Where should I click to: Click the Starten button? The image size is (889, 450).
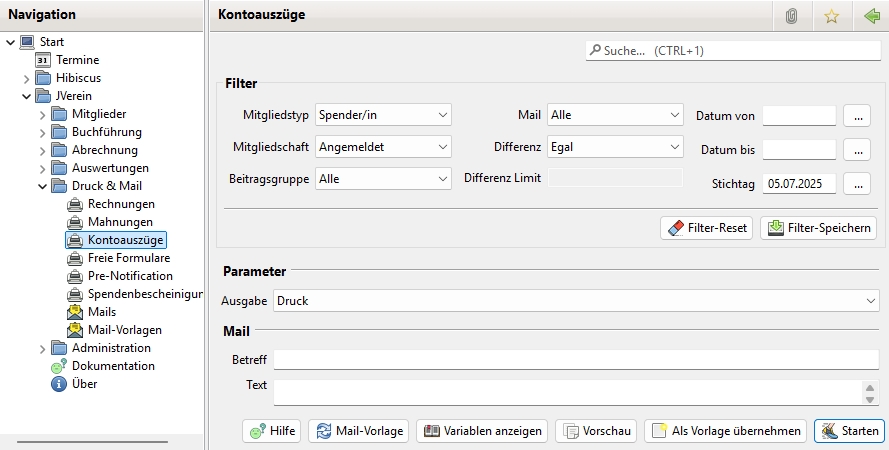pos(849,431)
